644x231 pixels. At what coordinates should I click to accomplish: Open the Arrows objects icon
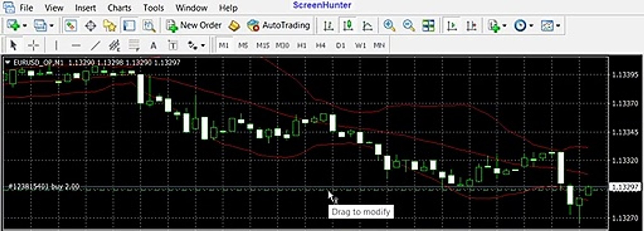tap(192, 46)
